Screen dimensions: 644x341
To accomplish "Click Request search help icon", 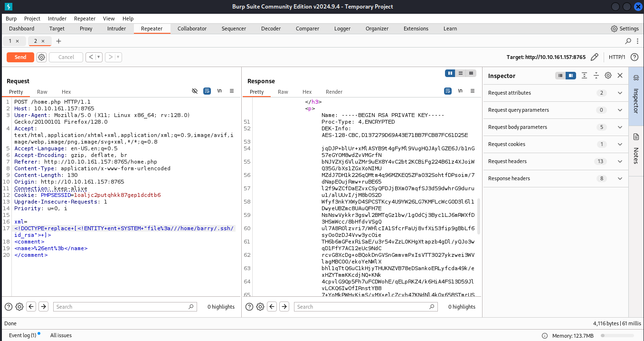I will click(x=8, y=307).
